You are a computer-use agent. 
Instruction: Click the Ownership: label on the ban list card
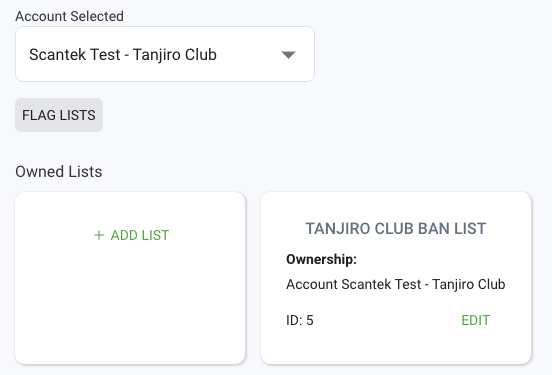click(321, 260)
